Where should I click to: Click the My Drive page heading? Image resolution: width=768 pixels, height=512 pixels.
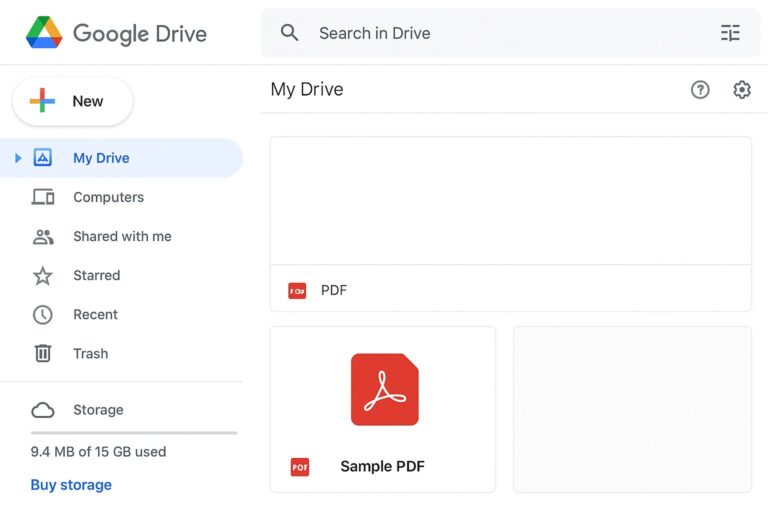307,90
